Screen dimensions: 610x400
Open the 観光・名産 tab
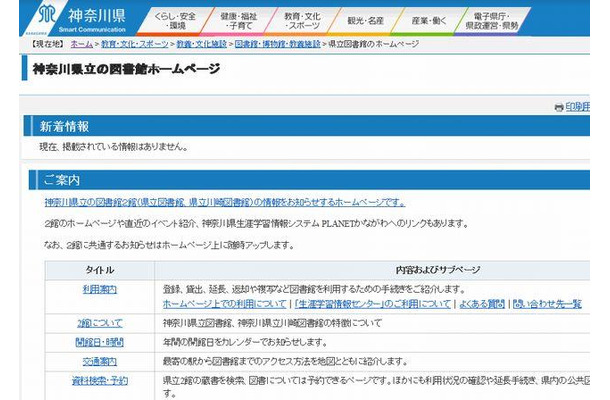tap(365, 21)
